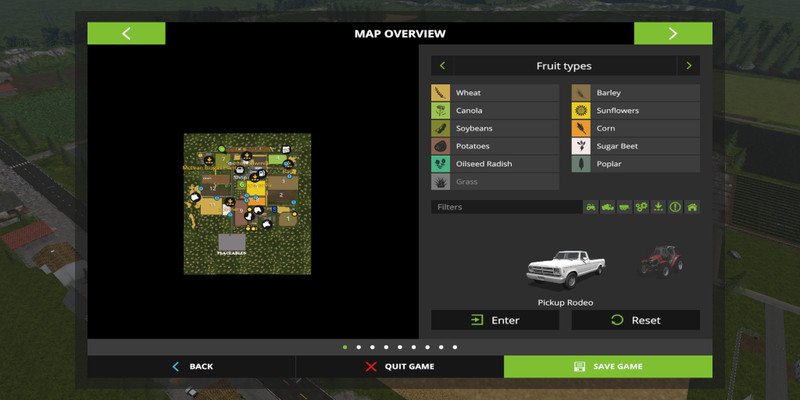
Task: Open the previous menu page with top-left arrow
Action: [x=126, y=33]
